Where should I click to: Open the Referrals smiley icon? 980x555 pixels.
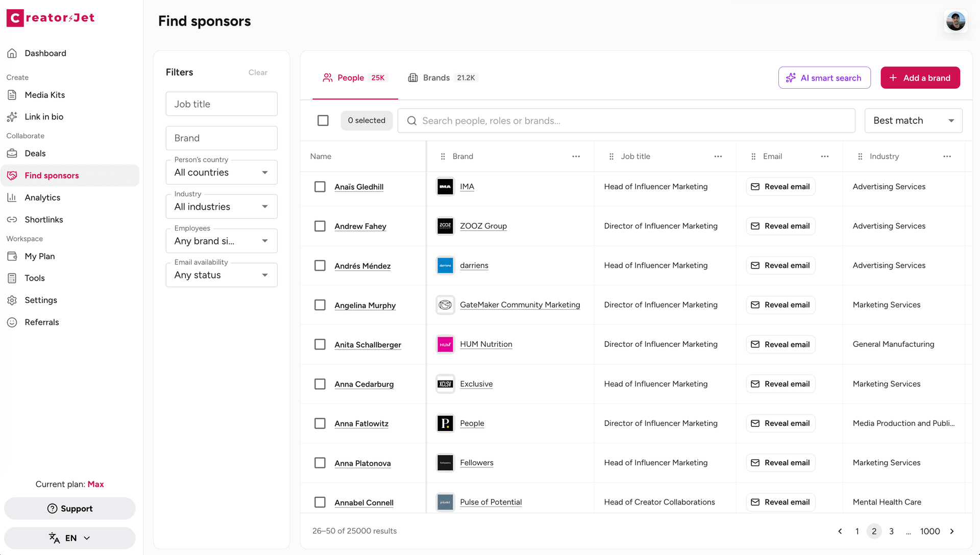pos(12,322)
